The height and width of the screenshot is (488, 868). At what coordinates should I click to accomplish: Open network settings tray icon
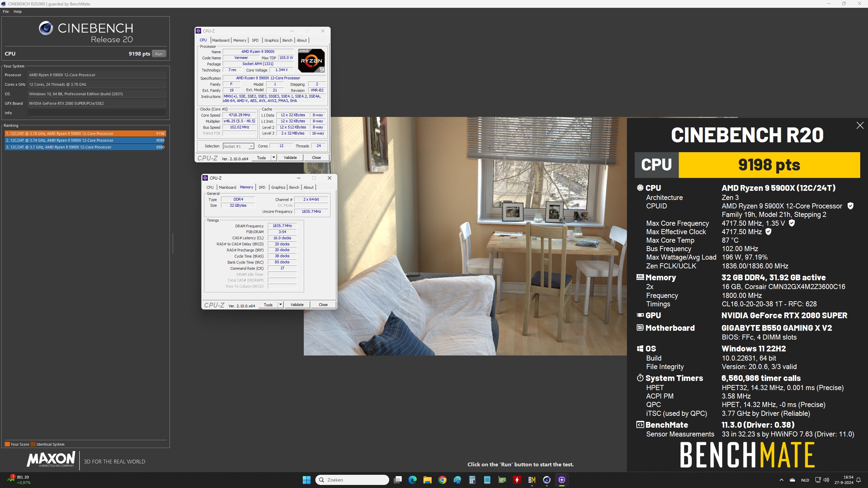(x=817, y=480)
